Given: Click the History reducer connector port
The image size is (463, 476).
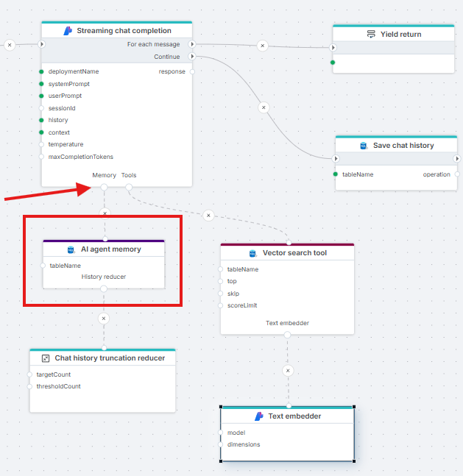Looking at the screenshot, I should pyautogui.click(x=104, y=288).
